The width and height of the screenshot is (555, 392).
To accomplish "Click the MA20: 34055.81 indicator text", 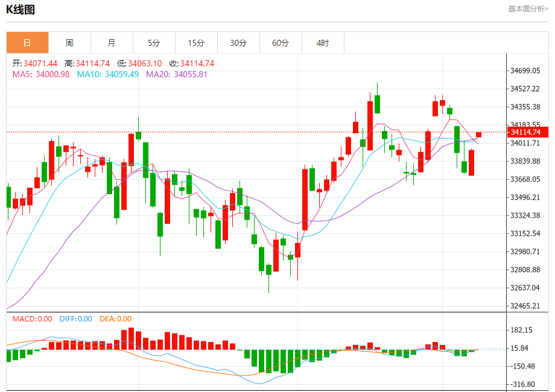I will 177,74.
